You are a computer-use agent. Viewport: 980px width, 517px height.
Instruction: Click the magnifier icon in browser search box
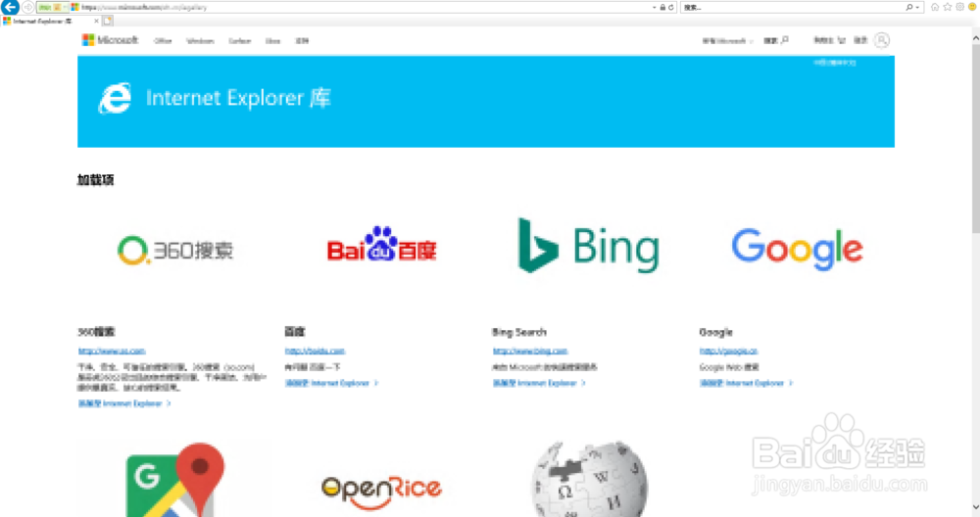coord(908,8)
